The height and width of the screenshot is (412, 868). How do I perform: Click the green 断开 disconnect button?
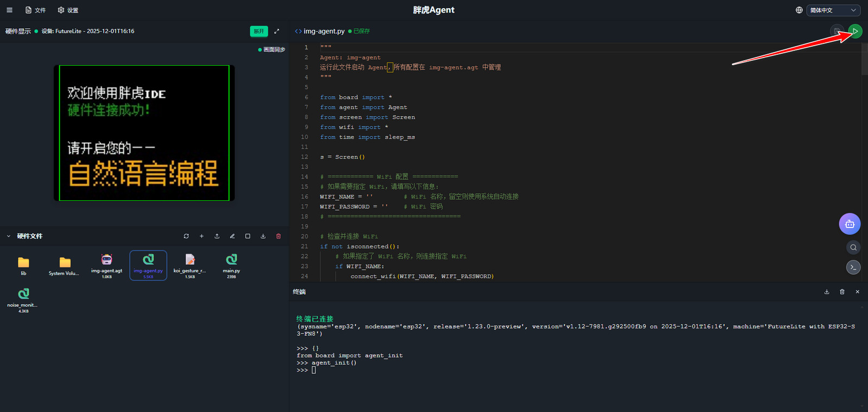259,31
